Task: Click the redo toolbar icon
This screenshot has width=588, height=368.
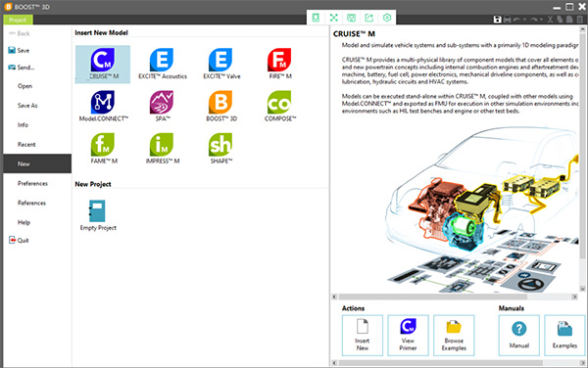Action: point(534,20)
